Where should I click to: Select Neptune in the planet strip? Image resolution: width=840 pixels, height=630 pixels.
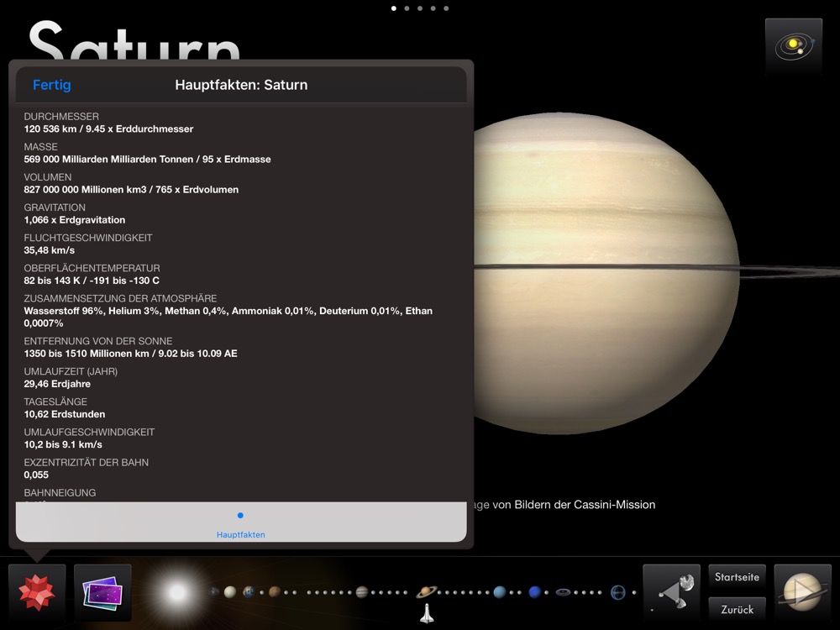tap(534, 592)
